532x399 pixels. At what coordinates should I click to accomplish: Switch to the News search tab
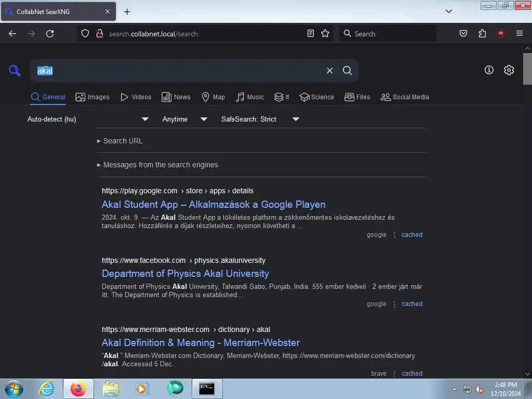(176, 97)
